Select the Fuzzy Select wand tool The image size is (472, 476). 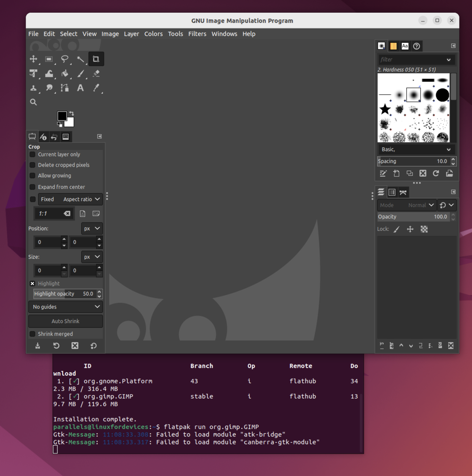(81, 59)
